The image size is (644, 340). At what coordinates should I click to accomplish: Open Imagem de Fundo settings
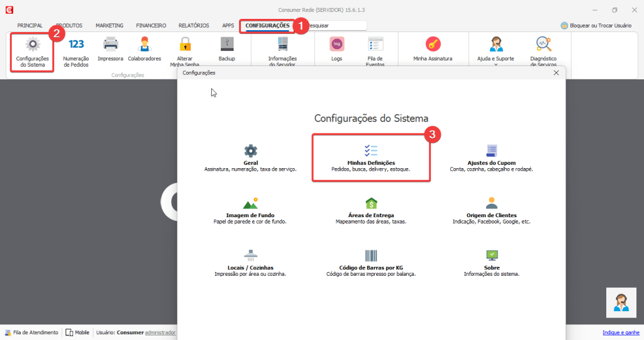250,210
